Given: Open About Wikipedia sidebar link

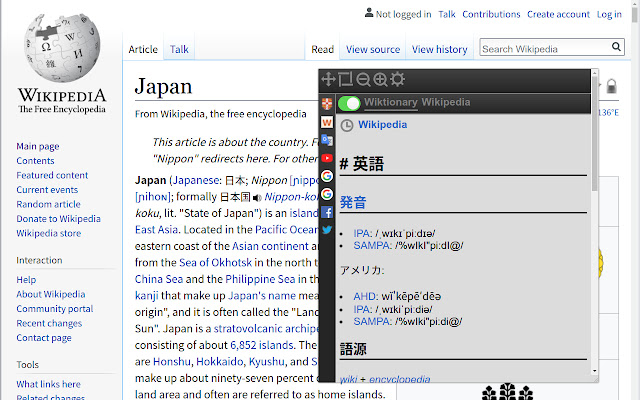Looking at the screenshot, I should point(51,294).
